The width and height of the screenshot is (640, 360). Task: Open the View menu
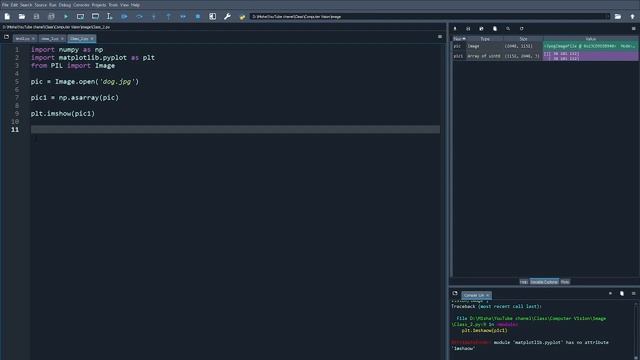click(124, 5)
